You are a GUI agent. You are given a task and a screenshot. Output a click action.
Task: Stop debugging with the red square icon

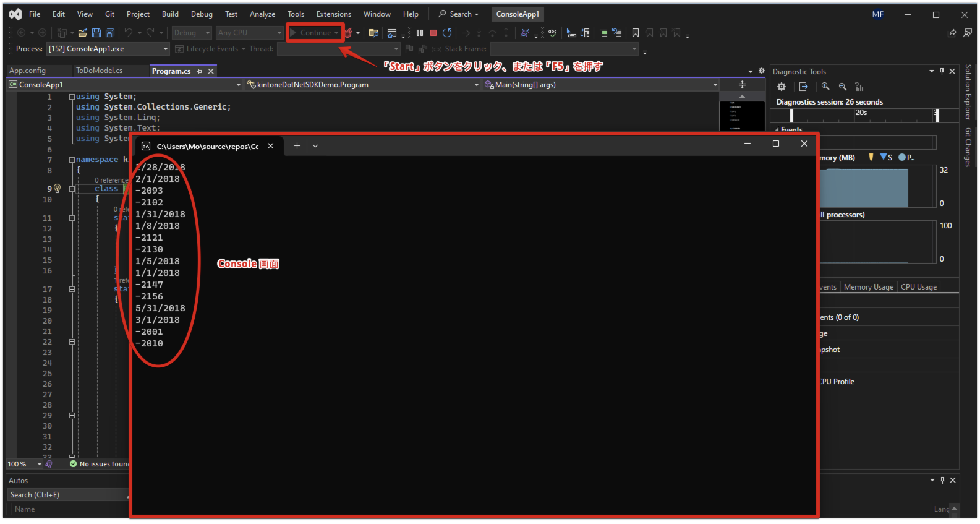pos(433,33)
